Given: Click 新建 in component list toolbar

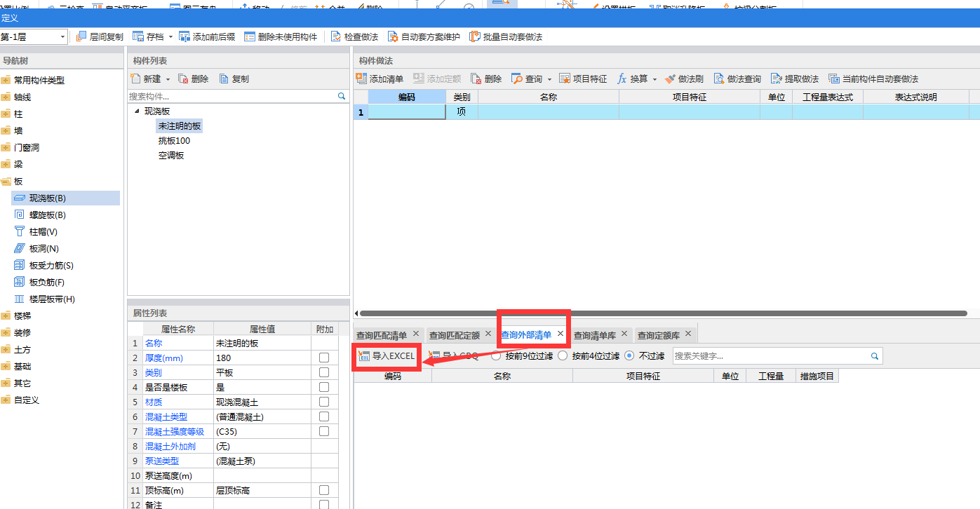Looking at the screenshot, I should (146, 79).
